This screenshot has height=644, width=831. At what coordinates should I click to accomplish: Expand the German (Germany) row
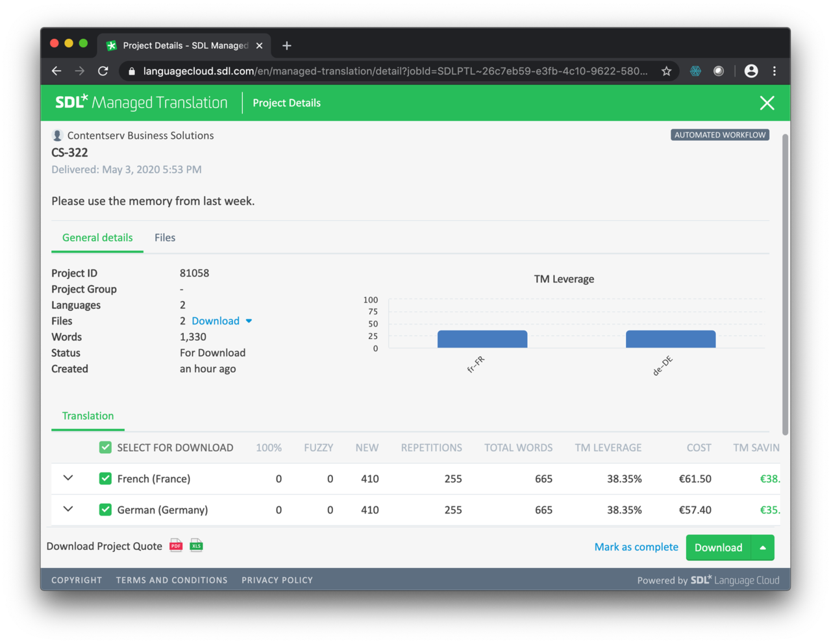[x=68, y=510]
